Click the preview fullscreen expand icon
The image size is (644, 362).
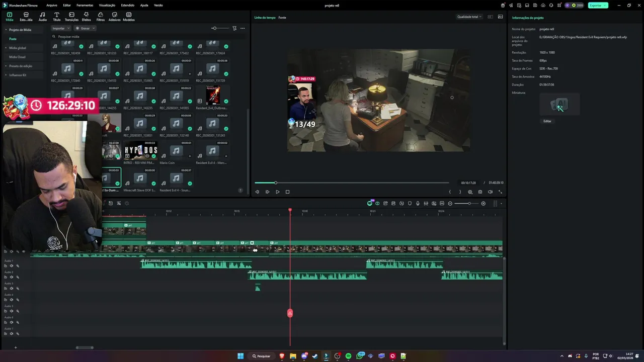tap(500, 192)
